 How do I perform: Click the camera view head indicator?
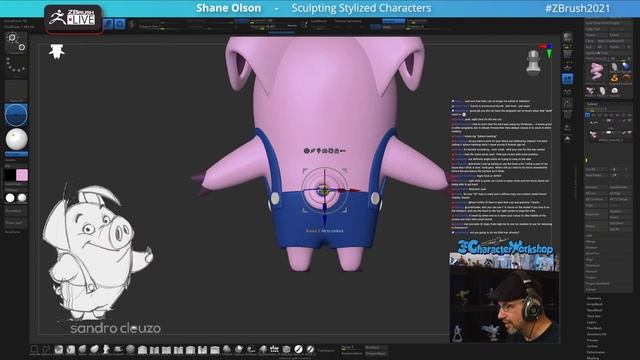pyautogui.click(x=533, y=63)
